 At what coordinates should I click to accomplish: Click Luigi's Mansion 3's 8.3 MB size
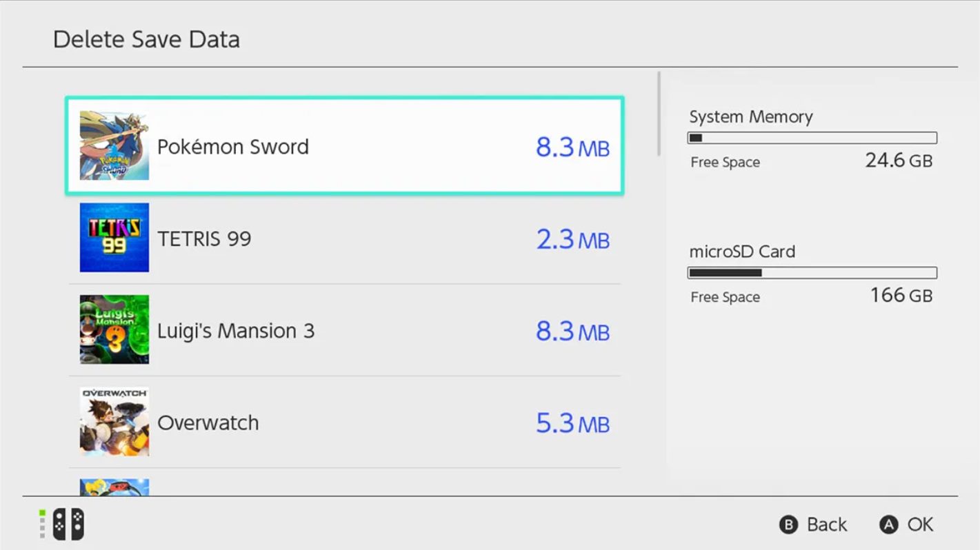pyautogui.click(x=573, y=332)
